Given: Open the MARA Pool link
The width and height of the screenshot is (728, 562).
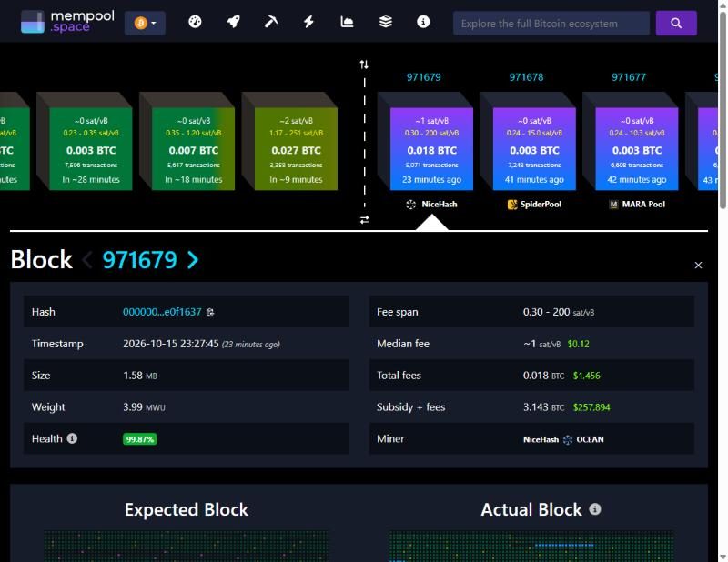Looking at the screenshot, I should point(637,205).
